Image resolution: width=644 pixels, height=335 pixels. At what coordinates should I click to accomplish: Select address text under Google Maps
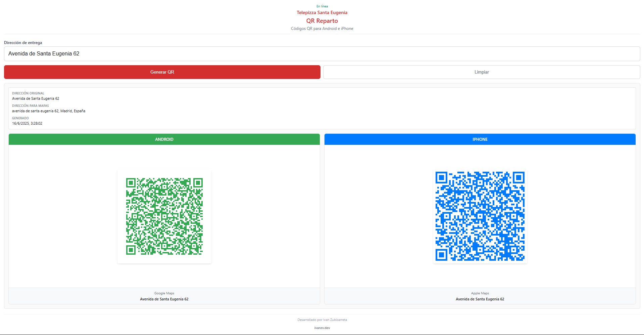click(x=164, y=299)
